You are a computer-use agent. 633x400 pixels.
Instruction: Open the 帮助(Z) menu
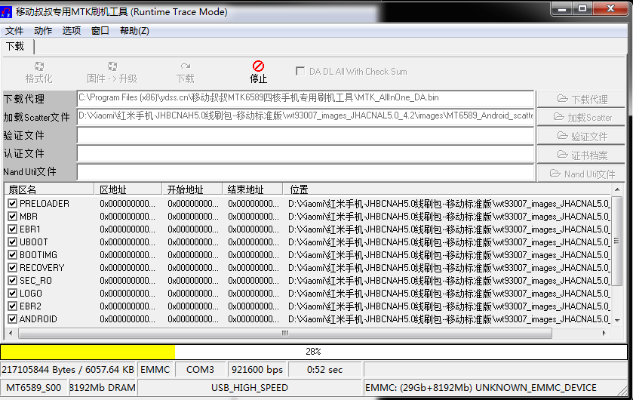[134, 30]
